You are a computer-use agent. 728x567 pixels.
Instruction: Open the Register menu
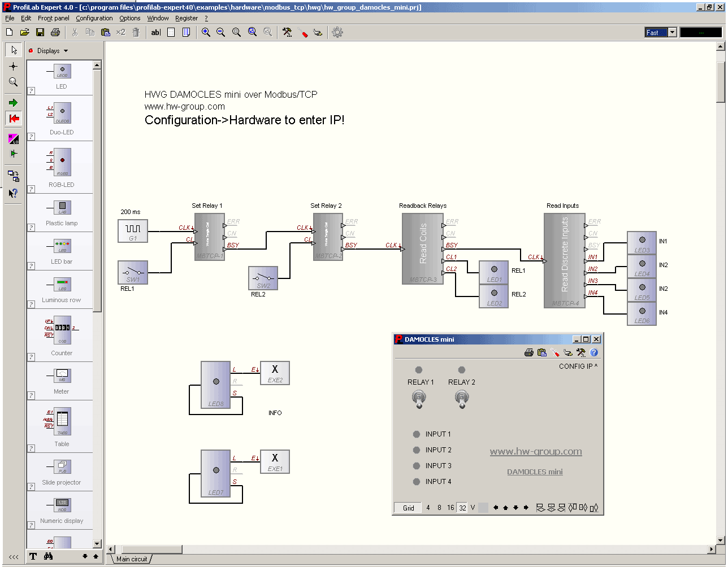pyautogui.click(x=187, y=18)
